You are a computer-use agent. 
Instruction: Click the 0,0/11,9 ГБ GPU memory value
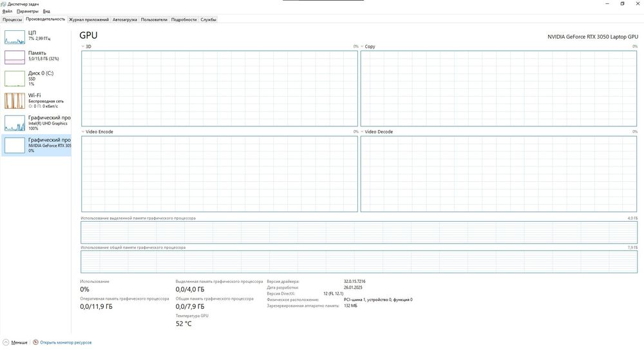pyautogui.click(x=96, y=307)
